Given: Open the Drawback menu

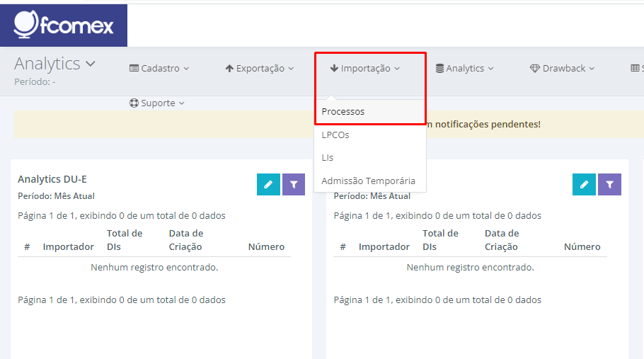Looking at the screenshot, I should point(563,68).
